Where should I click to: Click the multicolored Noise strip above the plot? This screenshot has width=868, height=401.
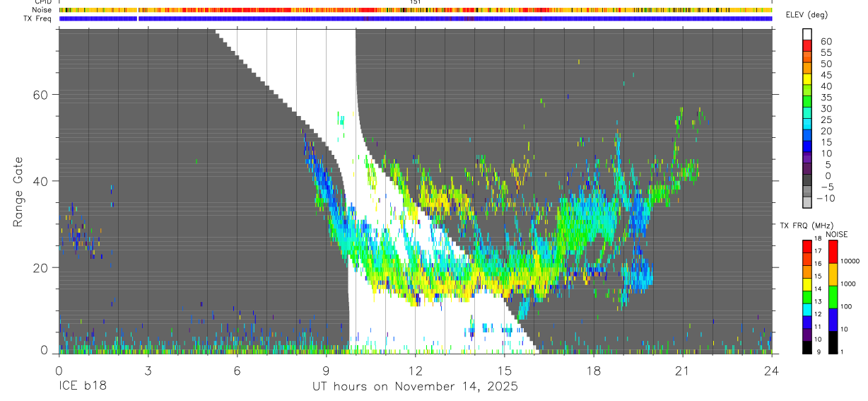(x=416, y=10)
